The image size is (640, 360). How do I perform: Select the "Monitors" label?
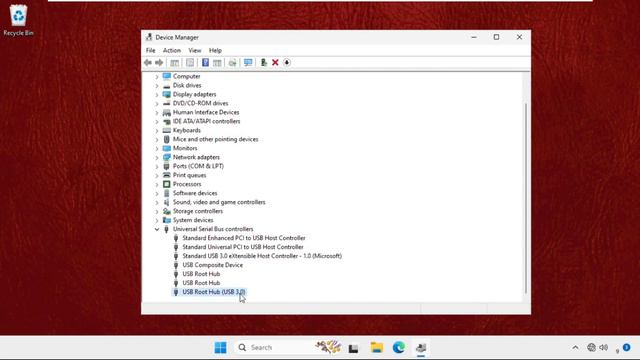pyautogui.click(x=185, y=148)
